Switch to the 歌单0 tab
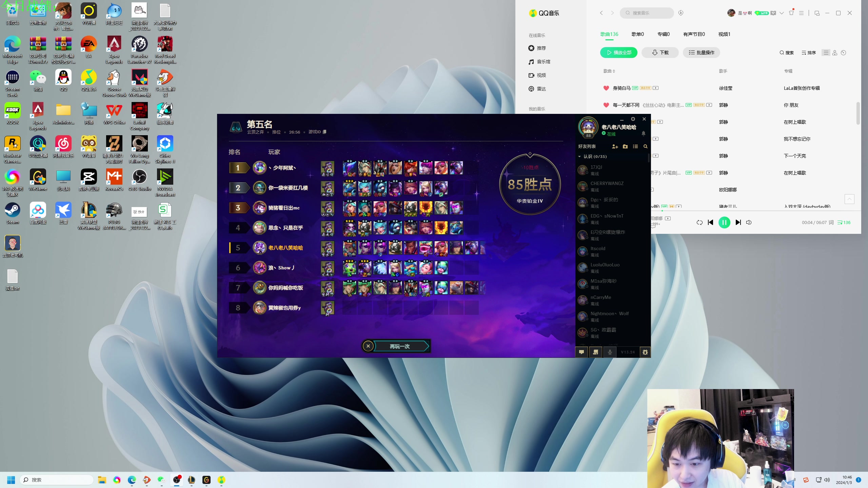The image size is (868, 488). click(637, 34)
